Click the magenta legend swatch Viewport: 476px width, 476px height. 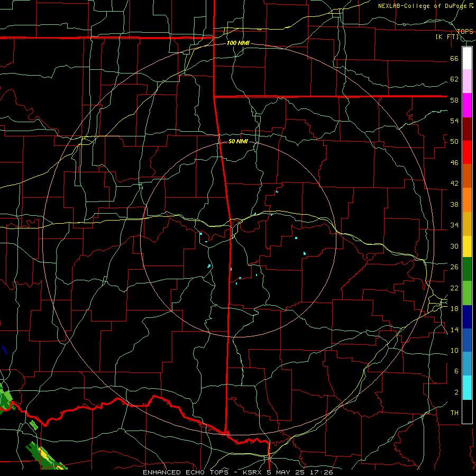467,105
